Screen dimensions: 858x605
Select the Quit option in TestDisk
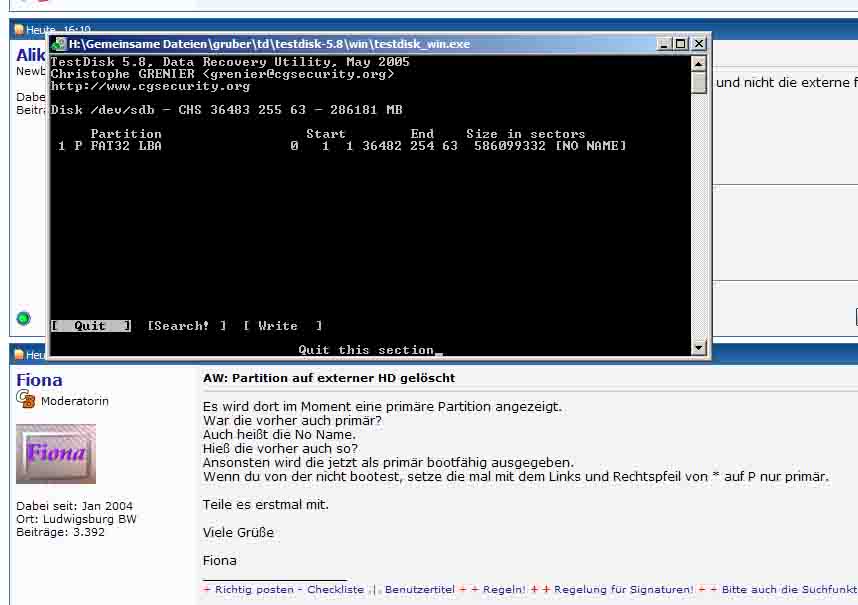pyautogui.click(x=90, y=326)
